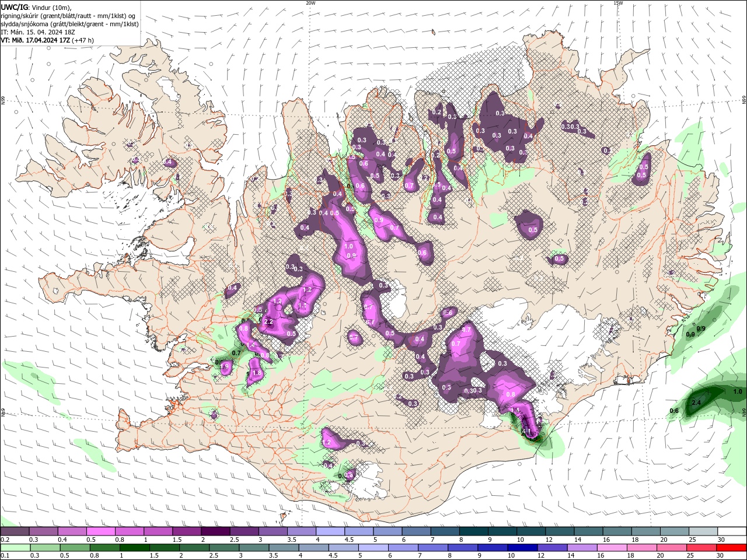
Task: Click the '2.4' value in the offshore rain band
Action: point(696,402)
